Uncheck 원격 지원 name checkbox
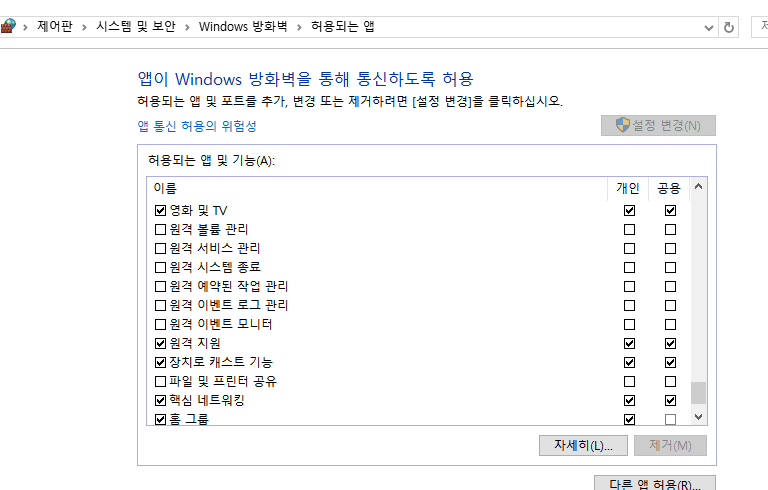Image resolution: width=768 pixels, height=490 pixels. coord(160,343)
